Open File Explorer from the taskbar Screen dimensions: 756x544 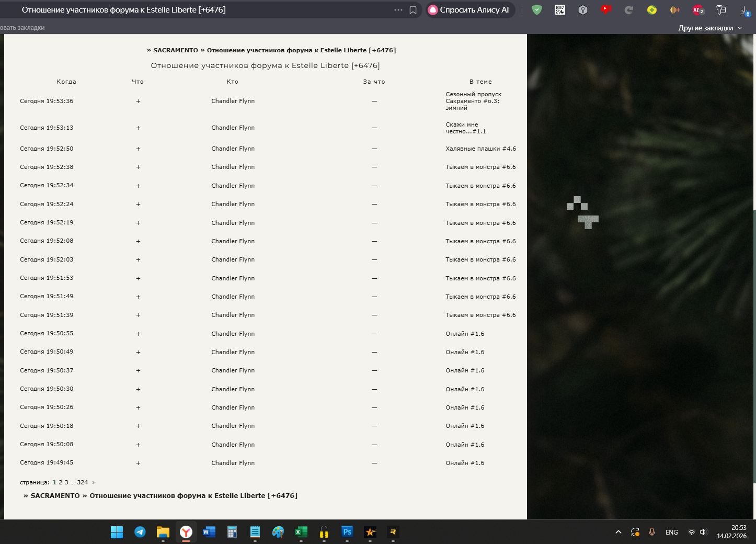tap(163, 532)
